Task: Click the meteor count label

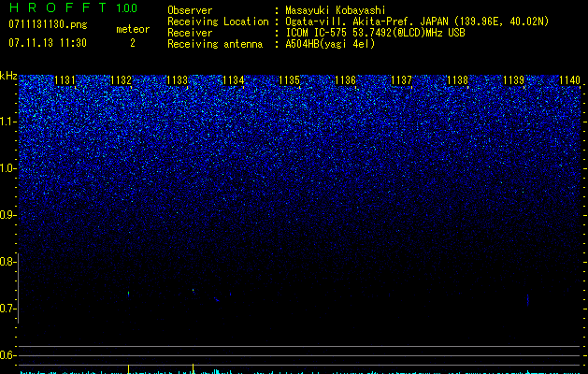Action: pyautogui.click(x=133, y=29)
